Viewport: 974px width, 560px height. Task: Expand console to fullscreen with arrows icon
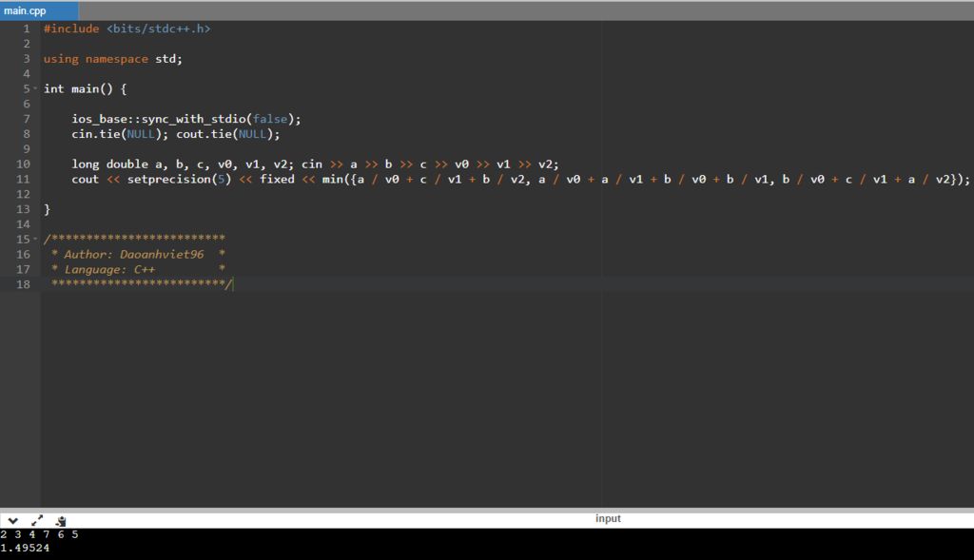tap(37, 520)
